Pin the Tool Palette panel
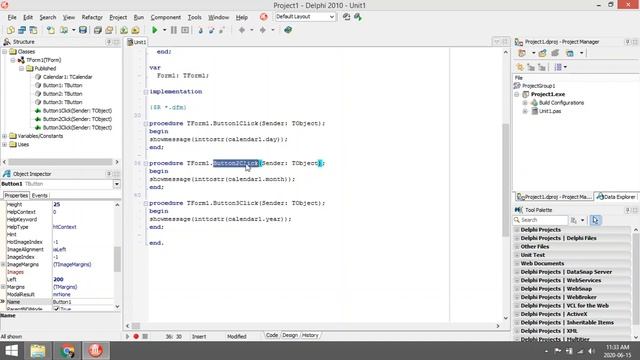Viewport: 640px width, 360px height. pos(627,210)
